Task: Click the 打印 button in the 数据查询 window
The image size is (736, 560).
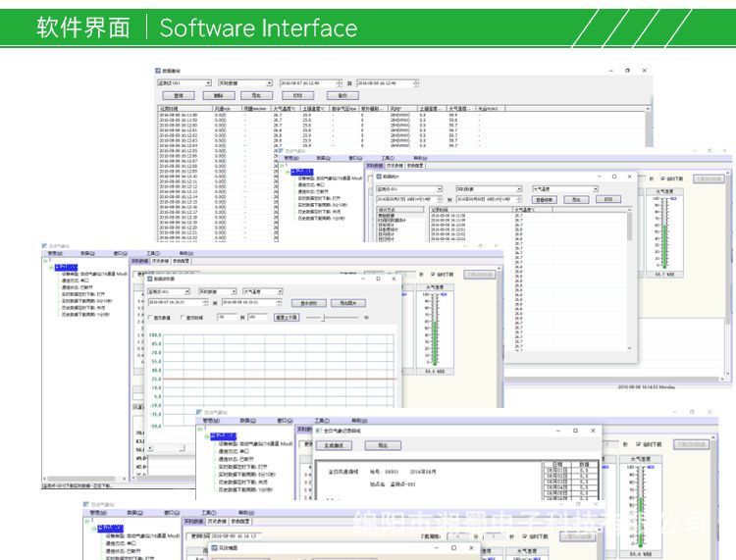Action: (x=298, y=96)
